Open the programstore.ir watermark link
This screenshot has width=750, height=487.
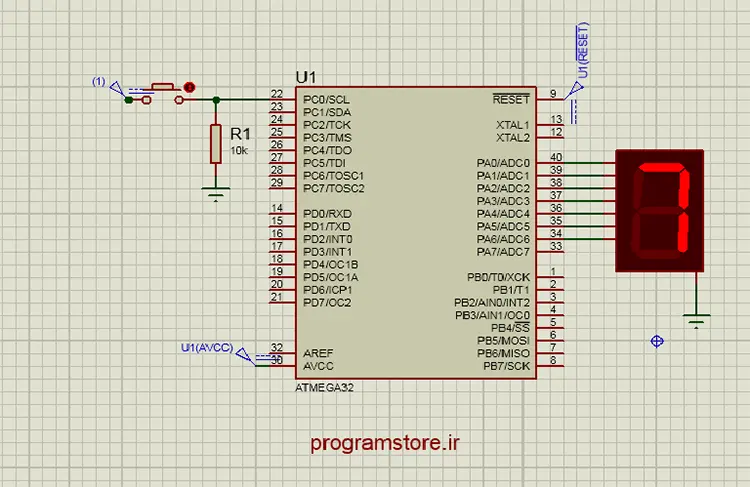point(385,443)
